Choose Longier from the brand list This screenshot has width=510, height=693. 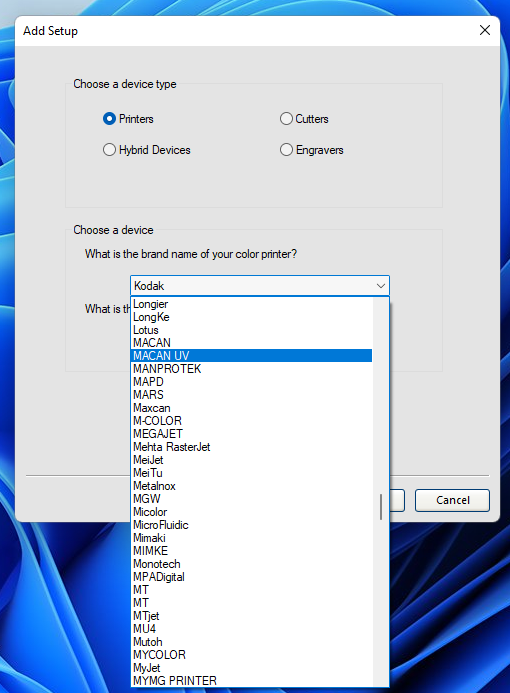(251, 304)
